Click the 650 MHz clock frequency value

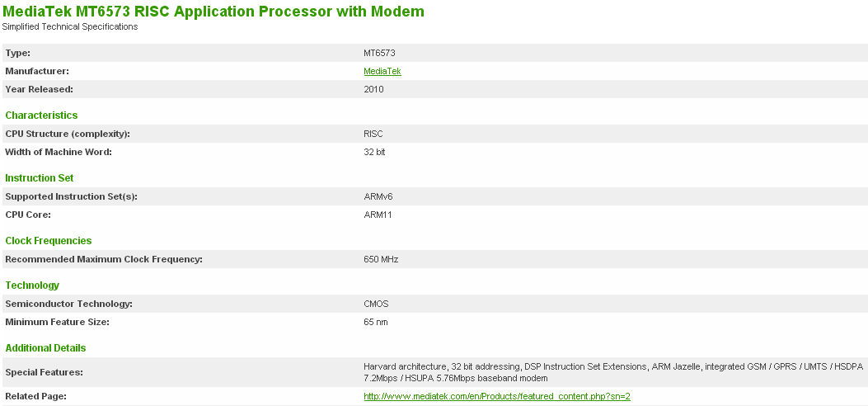381,259
